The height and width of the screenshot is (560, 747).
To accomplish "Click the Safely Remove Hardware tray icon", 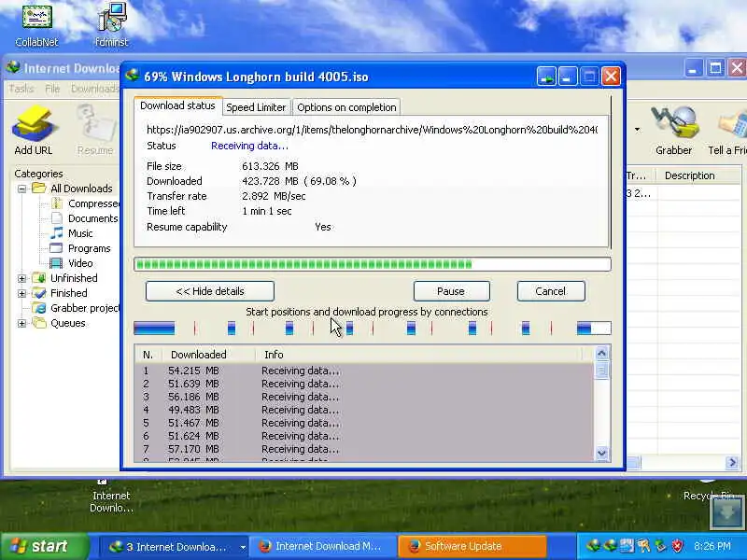I will [660, 546].
